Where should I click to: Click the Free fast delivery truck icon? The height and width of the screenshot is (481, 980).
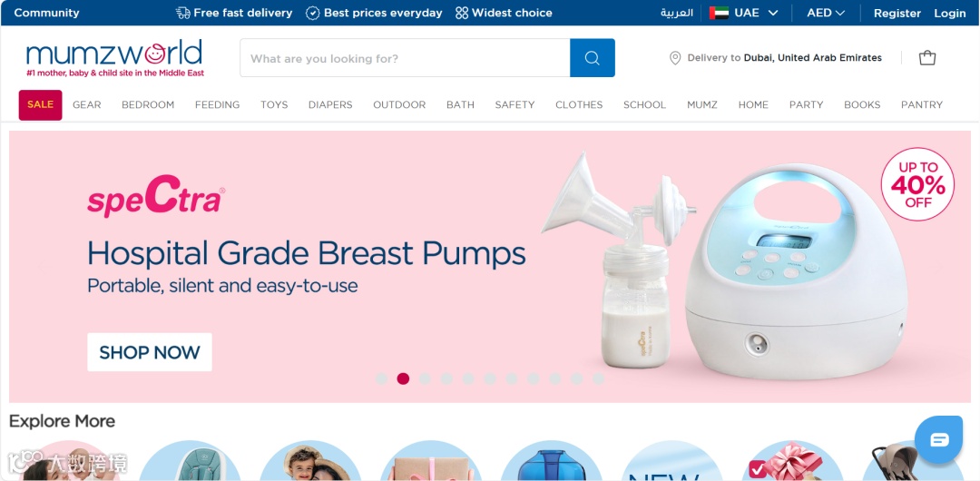click(183, 13)
